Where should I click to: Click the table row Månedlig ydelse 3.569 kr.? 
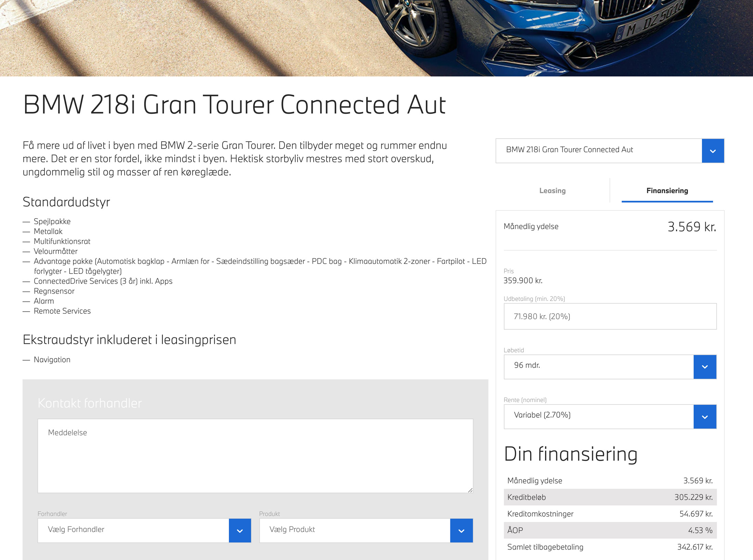610,481
